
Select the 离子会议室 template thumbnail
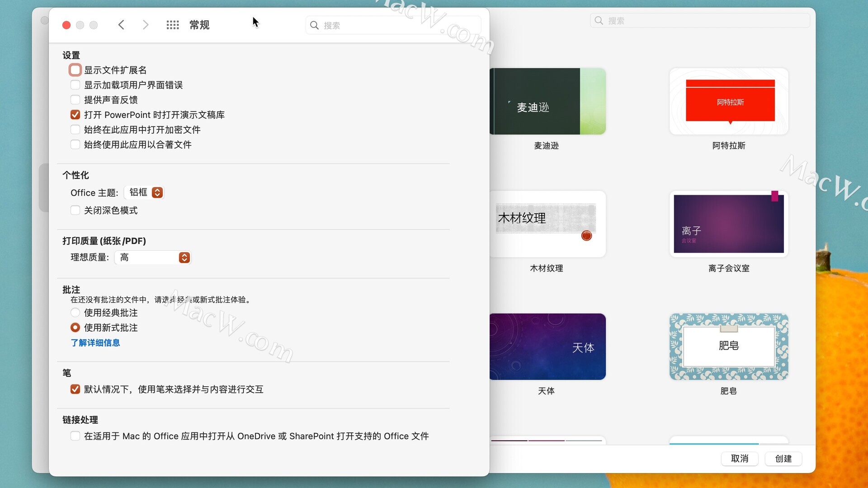[729, 224]
